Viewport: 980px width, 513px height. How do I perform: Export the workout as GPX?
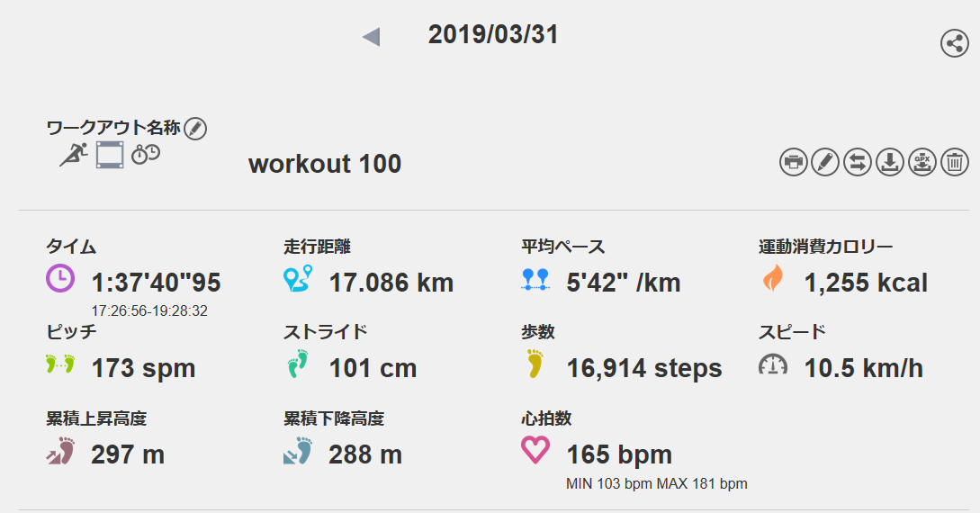click(922, 162)
